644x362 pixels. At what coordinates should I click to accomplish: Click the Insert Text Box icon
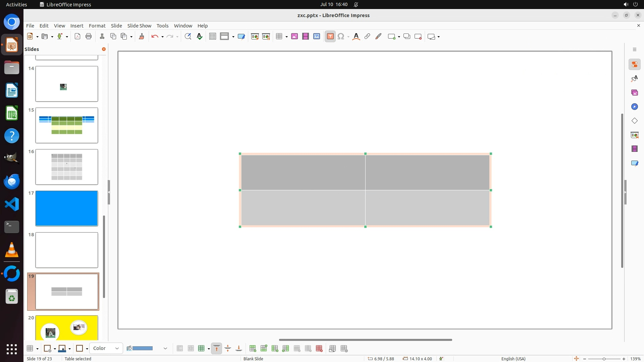tap(330, 37)
